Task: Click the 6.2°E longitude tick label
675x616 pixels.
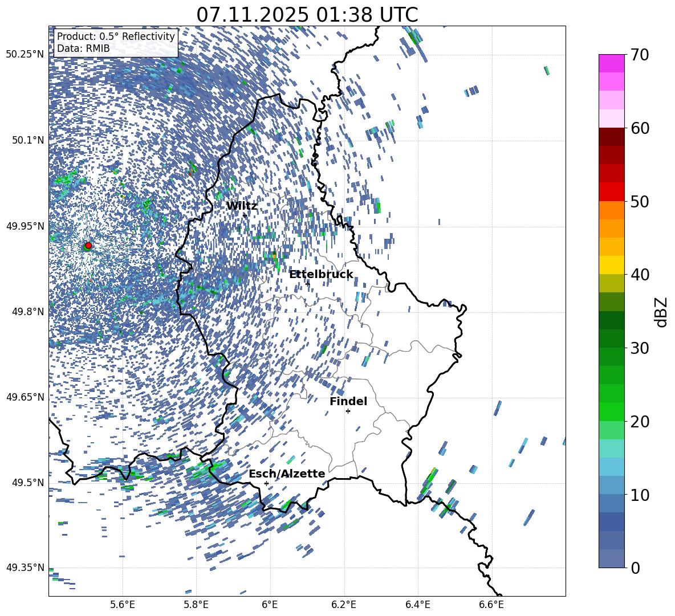Action: point(344,603)
